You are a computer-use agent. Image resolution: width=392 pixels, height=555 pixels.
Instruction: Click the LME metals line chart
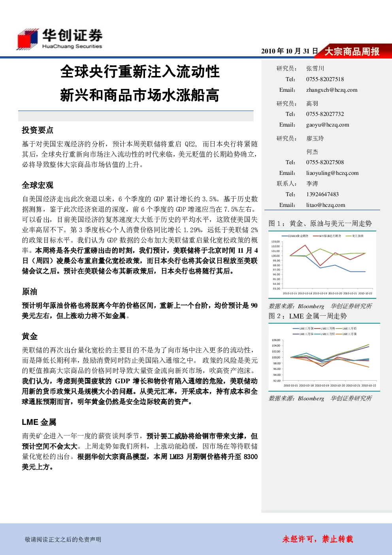pyautogui.click(x=324, y=357)
